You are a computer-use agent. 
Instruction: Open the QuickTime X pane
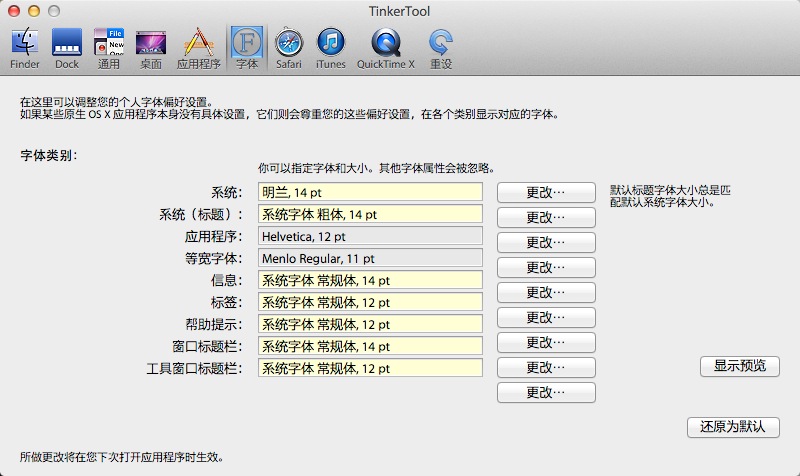[386, 48]
